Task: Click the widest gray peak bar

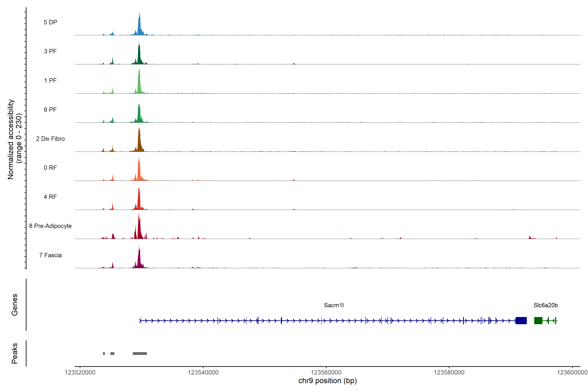Action: pos(140,353)
